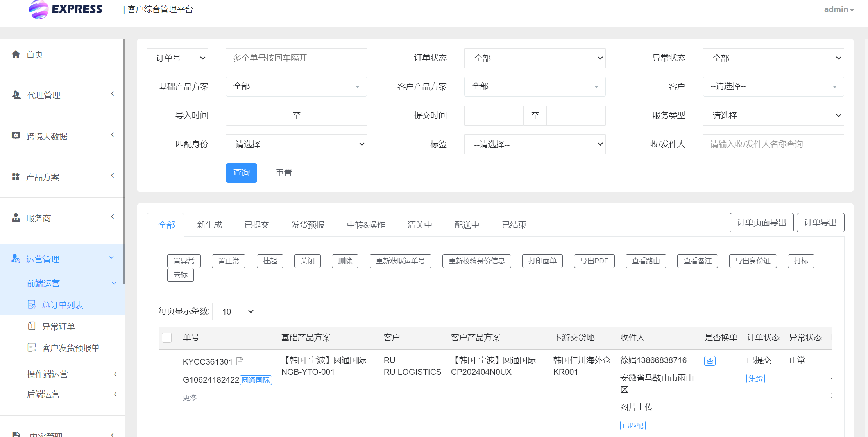Click the 查看备注 button
Screen dimensions: 868x437
coord(698,261)
